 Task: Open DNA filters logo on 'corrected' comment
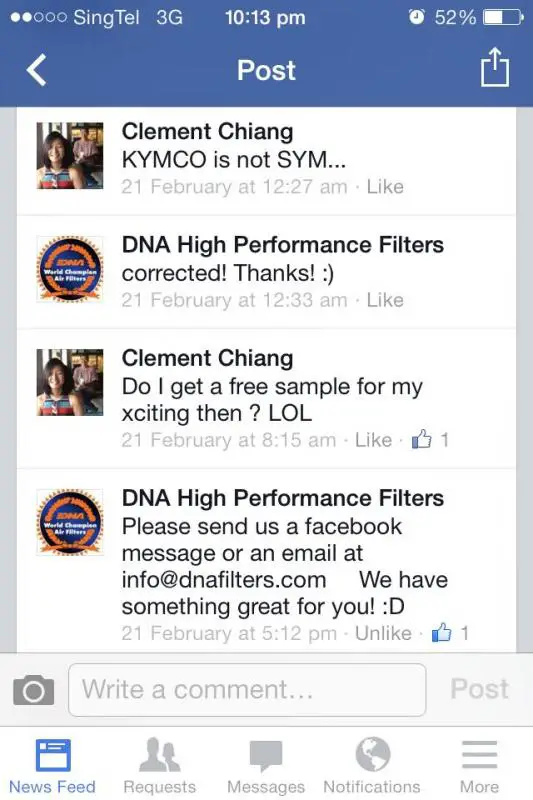coord(70,269)
